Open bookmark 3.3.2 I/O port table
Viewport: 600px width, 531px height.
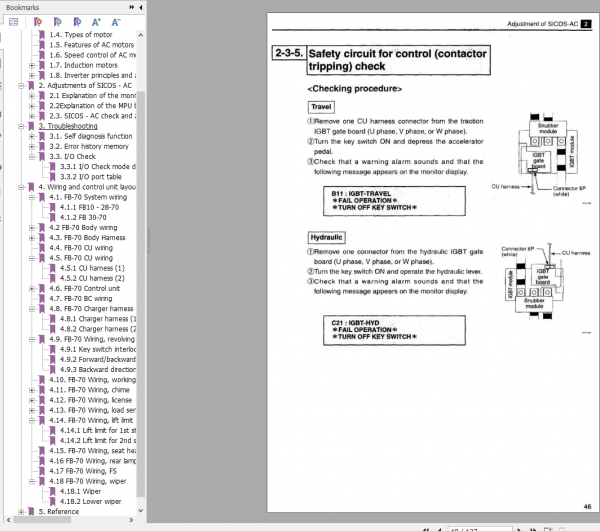click(x=91, y=177)
